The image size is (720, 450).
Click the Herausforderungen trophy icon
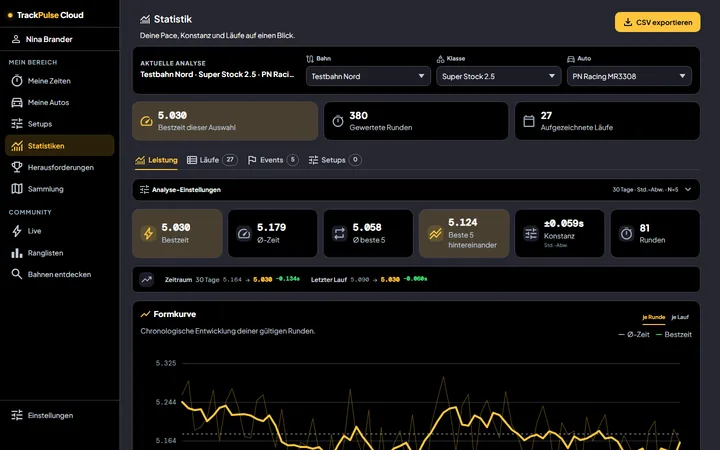(17, 167)
